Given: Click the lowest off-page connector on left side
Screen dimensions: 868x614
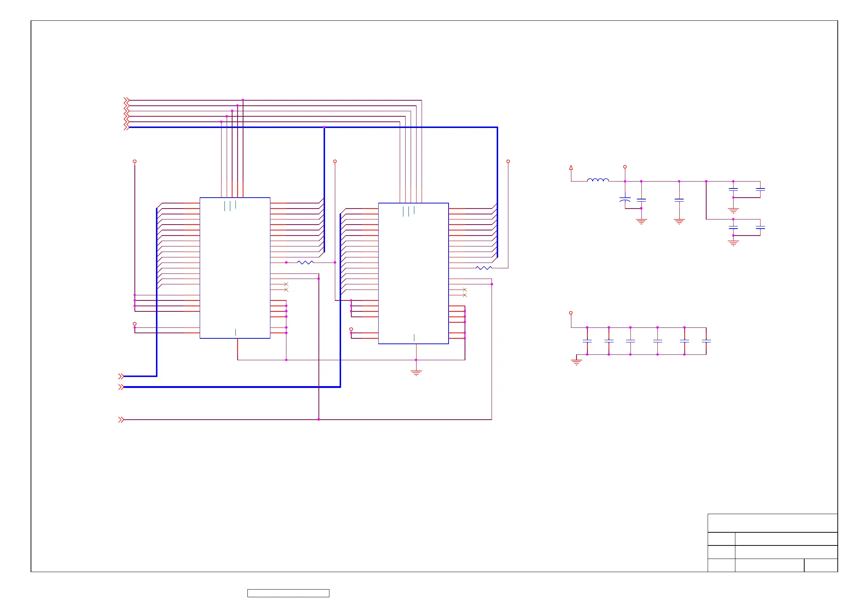Looking at the screenshot, I should click(121, 420).
